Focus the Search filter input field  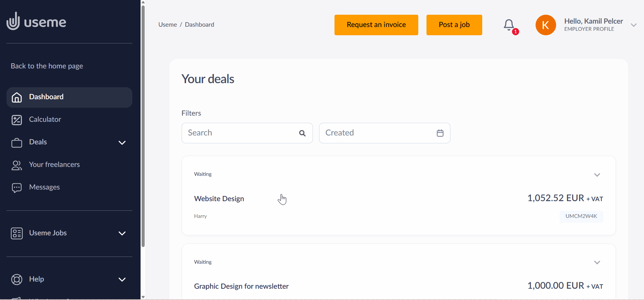pyautogui.click(x=239, y=133)
